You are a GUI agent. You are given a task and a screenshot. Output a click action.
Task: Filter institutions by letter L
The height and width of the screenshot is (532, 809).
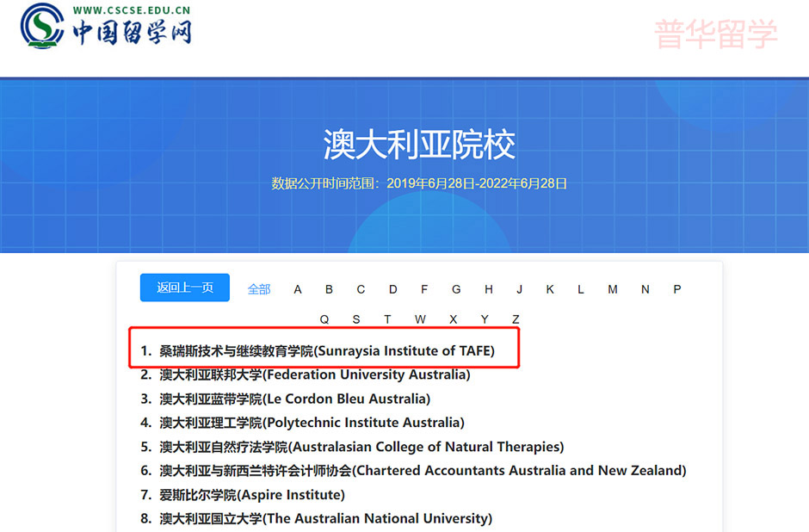(x=581, y=289)
